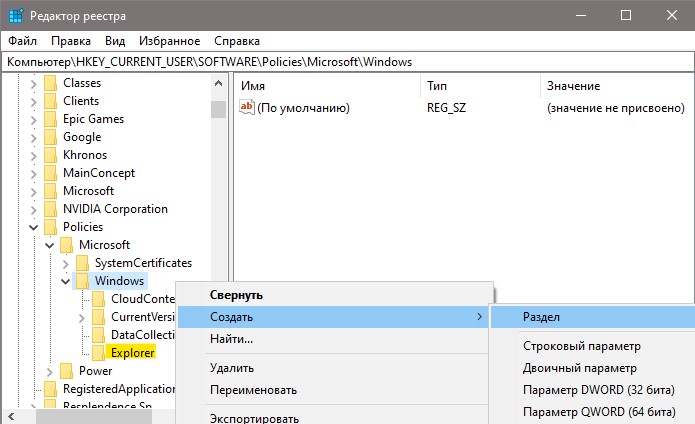The width and height of the screenshot is (695, 424).
Task: Choose Создать in context menu
Action: pos(333,317)
